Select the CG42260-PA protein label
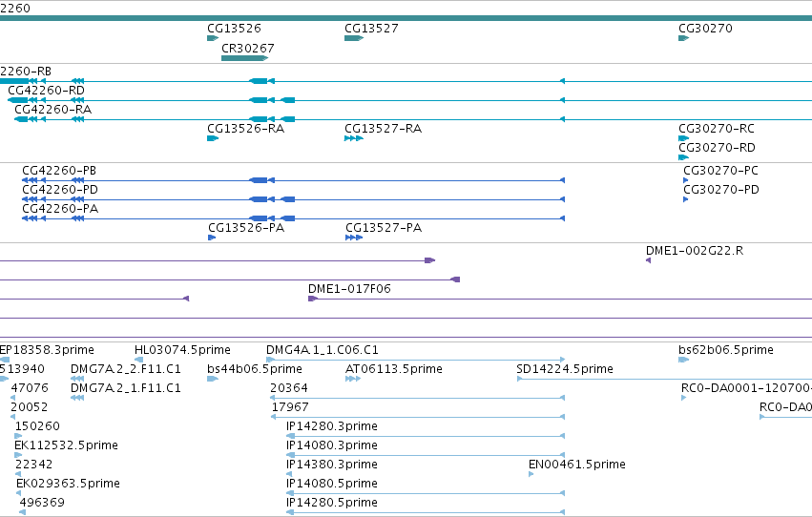The width and height of the screenshot is (812, 517). tap(60, 209)
